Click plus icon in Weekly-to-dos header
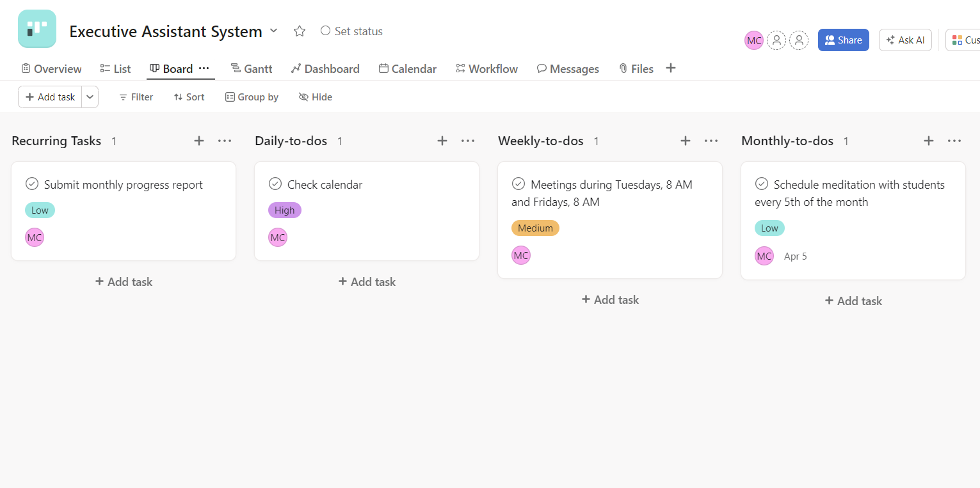This screenshot has width=980, height=488. point(686,141)
